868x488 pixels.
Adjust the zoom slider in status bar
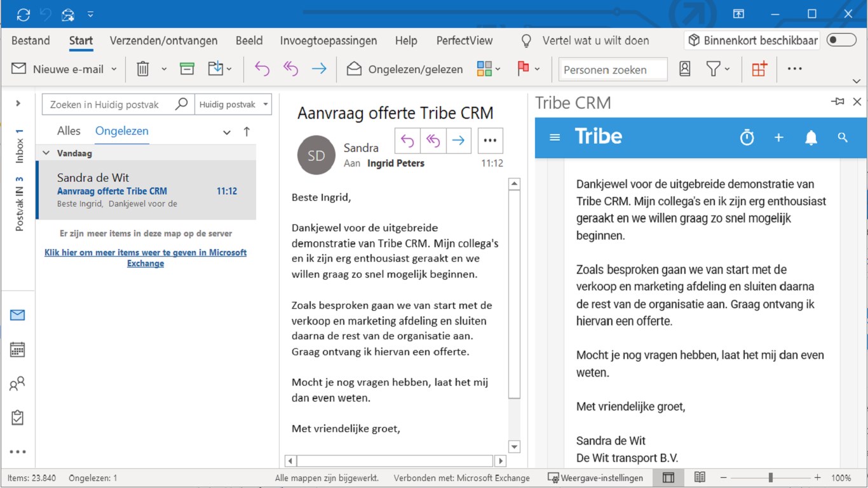tap(771, 478)
